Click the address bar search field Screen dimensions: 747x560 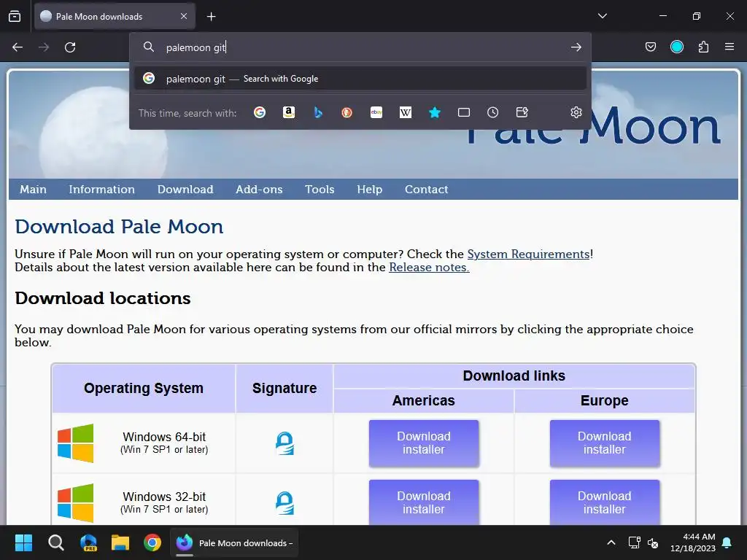coord(360,47)
